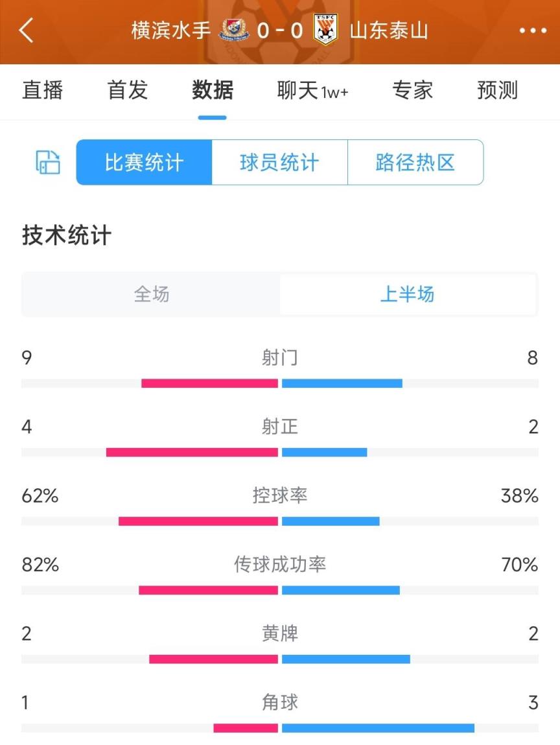Open the 首发 lineup tab

tap(128, 90)
